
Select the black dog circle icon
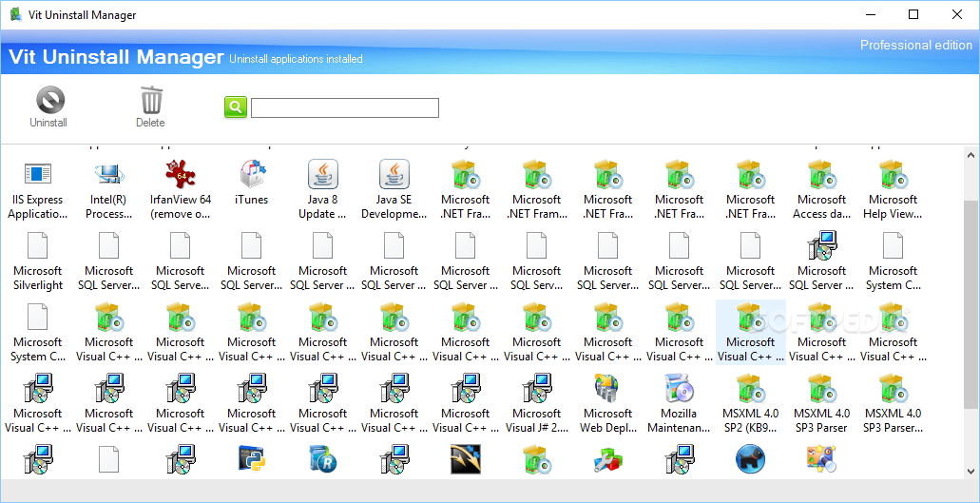pyautogui.click(x=750, y=459)
